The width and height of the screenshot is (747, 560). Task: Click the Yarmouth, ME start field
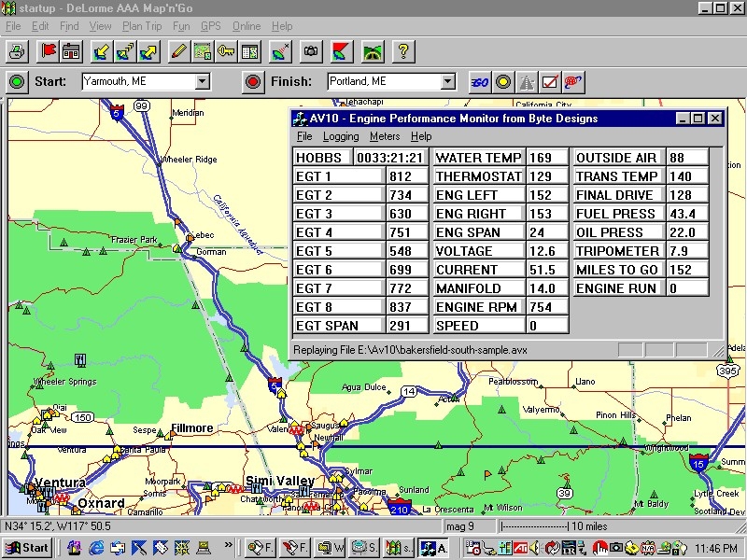pyautogui.click(x=139, y=81)
